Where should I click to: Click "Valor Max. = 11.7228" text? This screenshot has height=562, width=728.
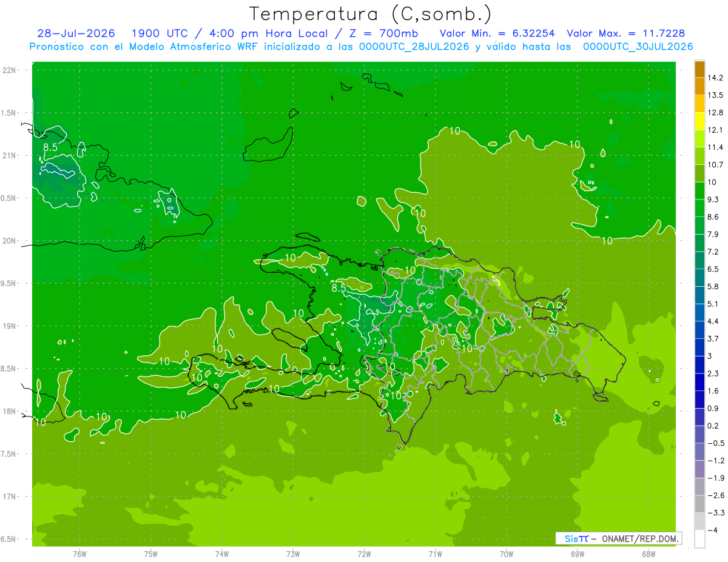626,33
